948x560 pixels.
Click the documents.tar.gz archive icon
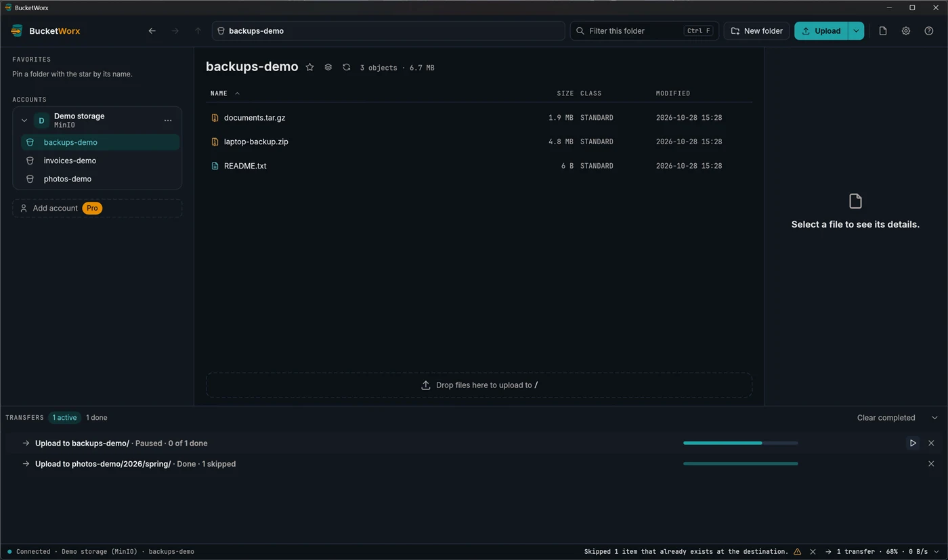coord(215,118)
